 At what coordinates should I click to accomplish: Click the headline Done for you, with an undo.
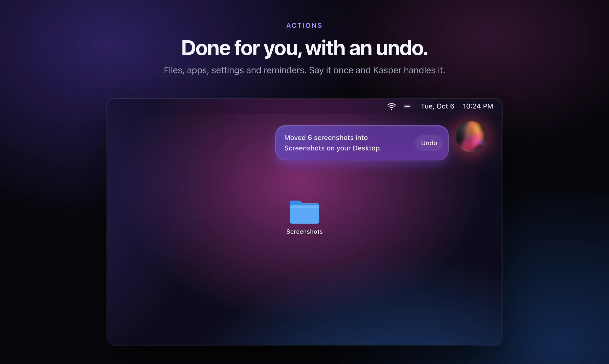pos(304,48)
